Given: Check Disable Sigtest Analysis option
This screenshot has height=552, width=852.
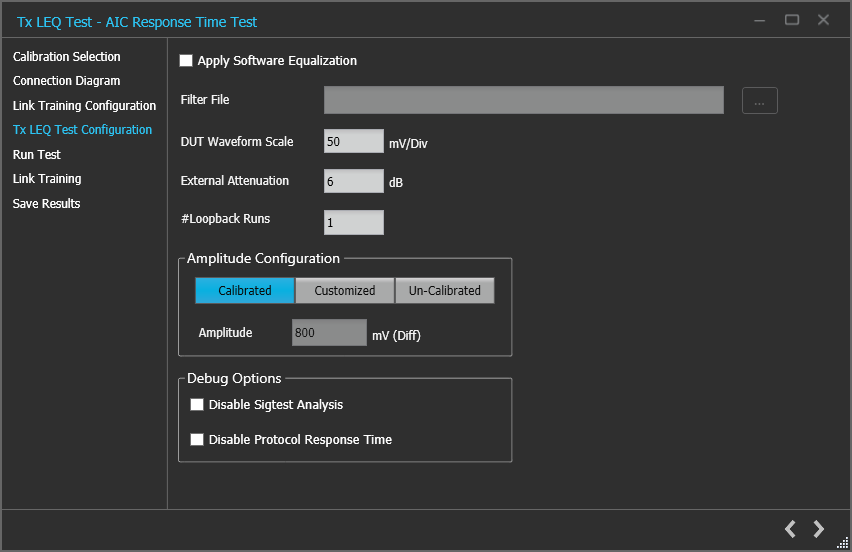Looking at the screenshot, I should 197,405.
